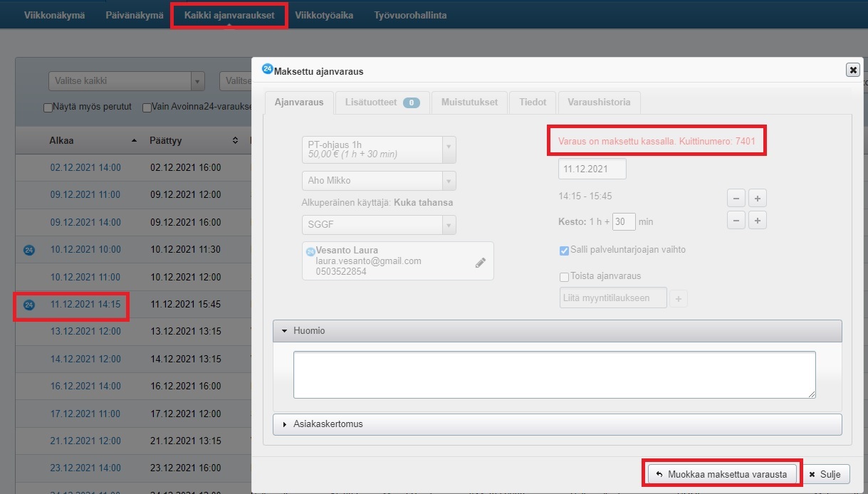Sort by Päättyy column sort arrows
The image size is (868, 494).
click(x=235, y=141)
